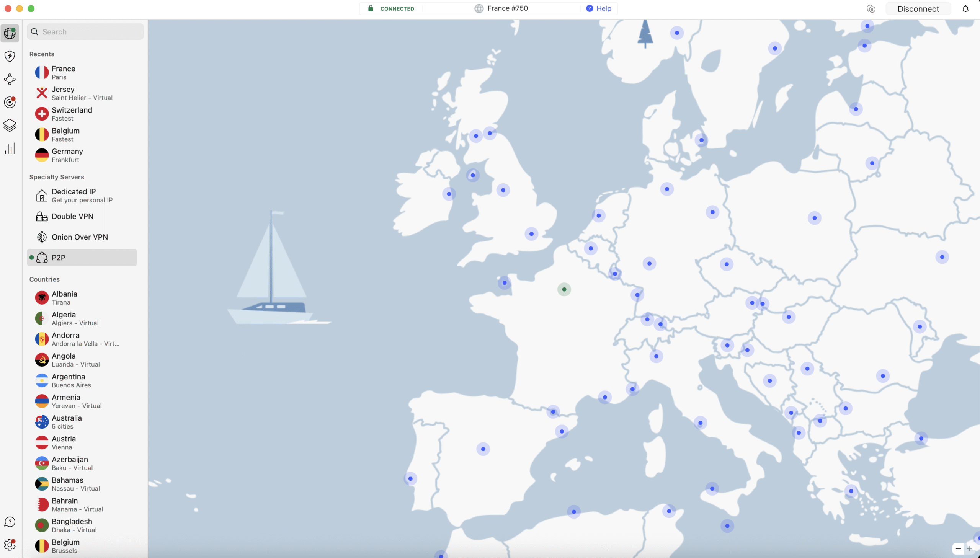Click the notifications bell icon
Image resolution: width=980 pixels, height=558 pixels.
965,9
